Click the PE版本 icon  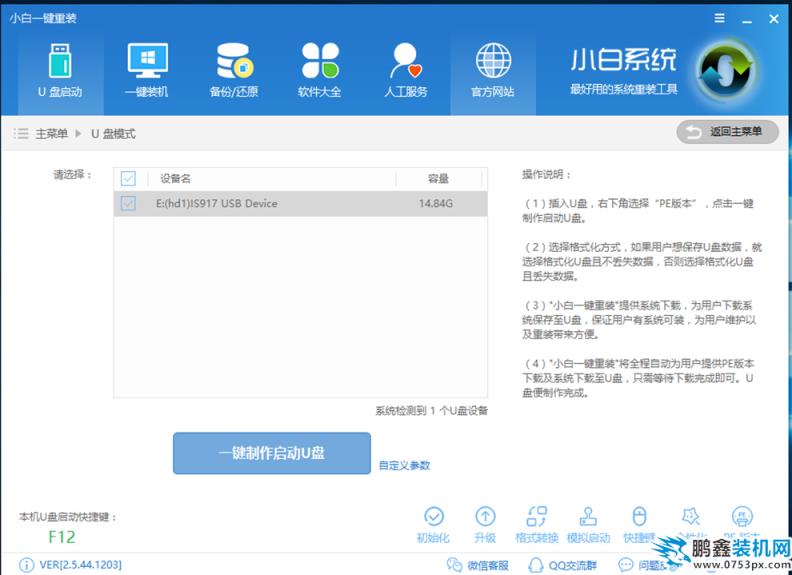pos(741,517)
